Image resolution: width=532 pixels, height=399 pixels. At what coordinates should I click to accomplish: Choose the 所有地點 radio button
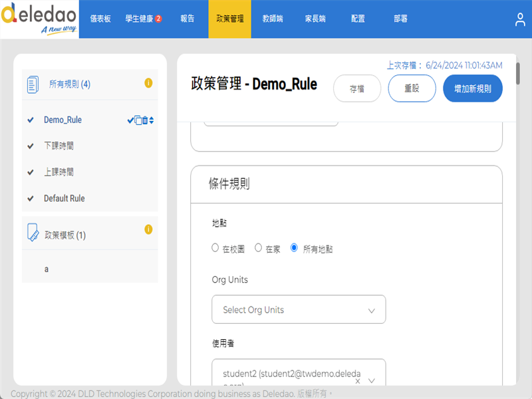[x=295, y=248]
